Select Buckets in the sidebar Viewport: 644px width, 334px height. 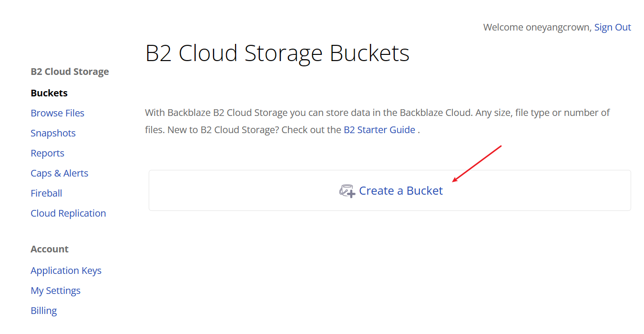pyautogui.click(x=49, y=93)
